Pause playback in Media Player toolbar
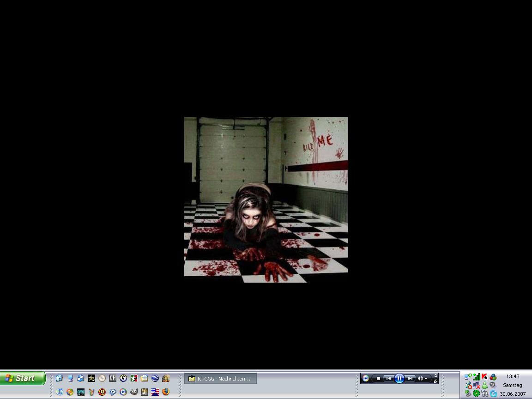This screenshot has width=532, height=399. click(399, 378)
